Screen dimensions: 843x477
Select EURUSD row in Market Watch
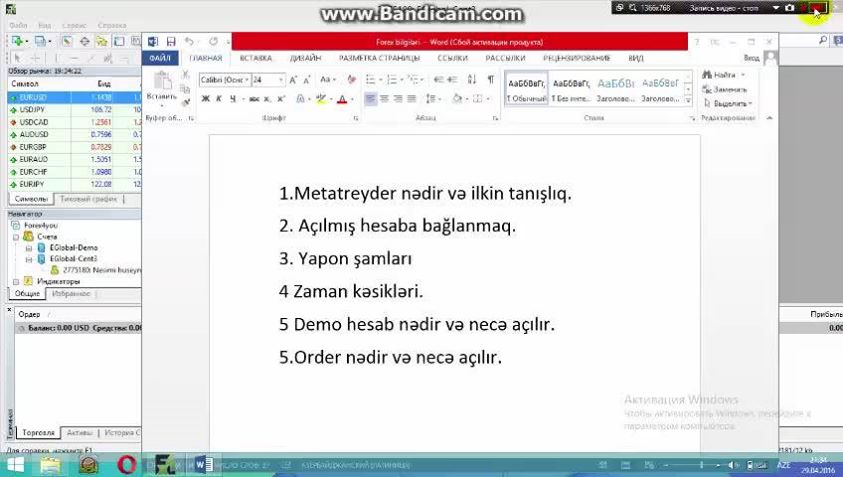pos(75,97)
